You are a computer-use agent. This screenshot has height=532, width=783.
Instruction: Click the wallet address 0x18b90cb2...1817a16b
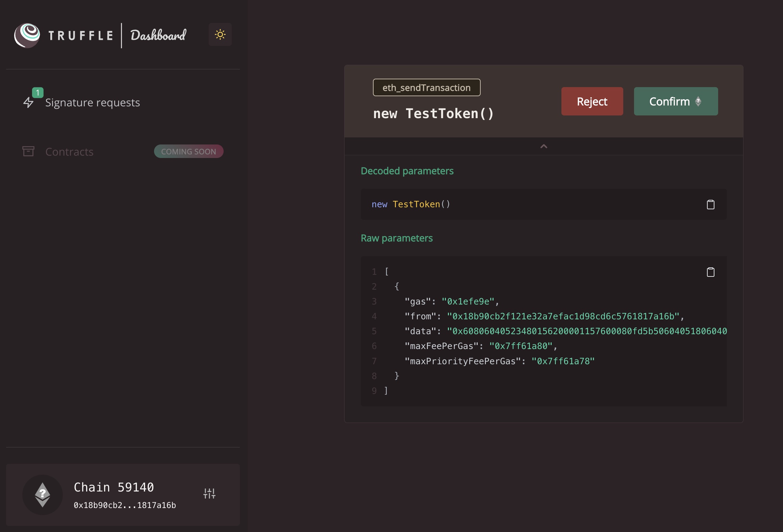coord(125,505)
